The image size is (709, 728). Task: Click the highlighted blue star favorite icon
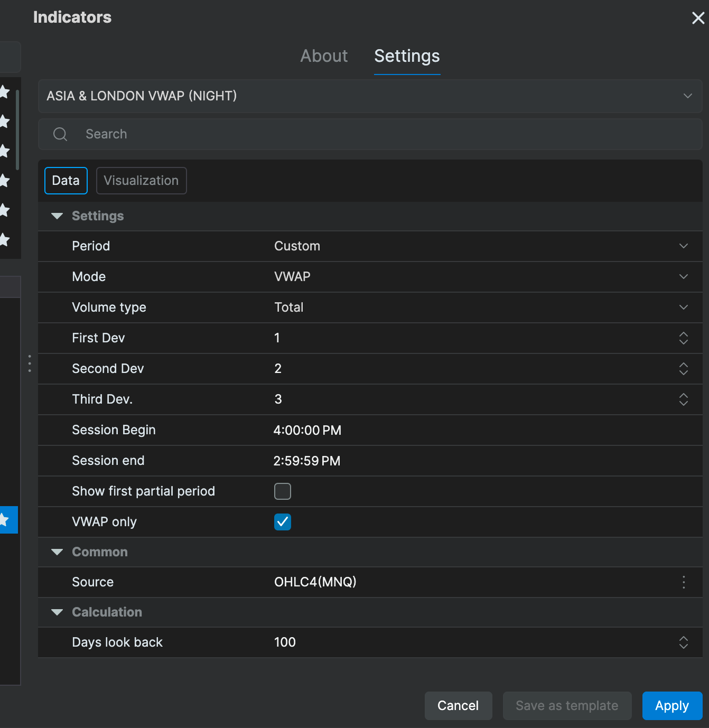pyautogui.click(x=5, y=520)
